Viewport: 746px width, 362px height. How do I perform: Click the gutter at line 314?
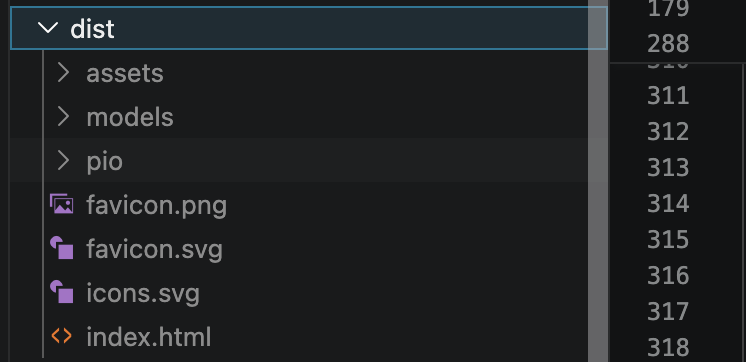(668, 203)
